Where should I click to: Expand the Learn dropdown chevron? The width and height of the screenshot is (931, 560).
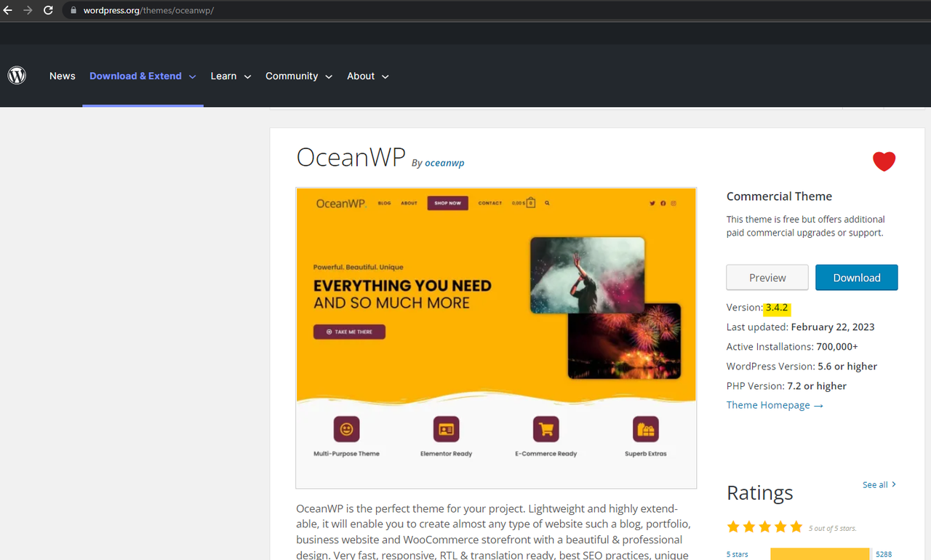click(247, 76)
